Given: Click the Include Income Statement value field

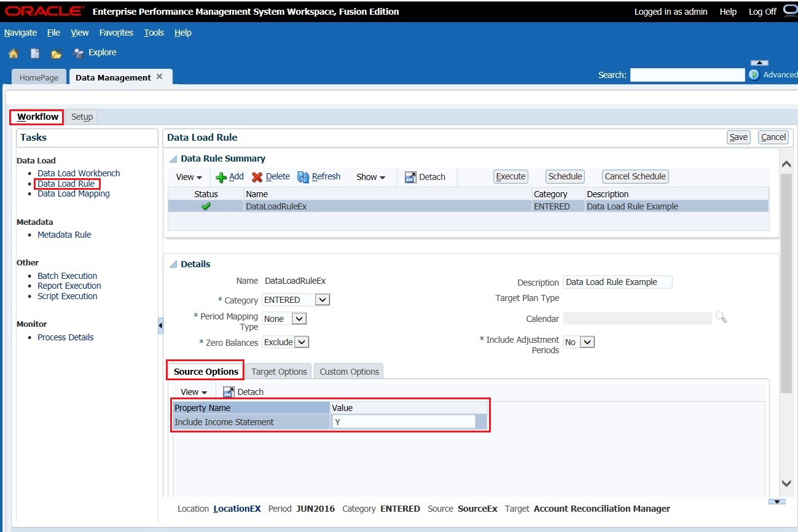Looking at the screenshot, I should coord(403,422).
